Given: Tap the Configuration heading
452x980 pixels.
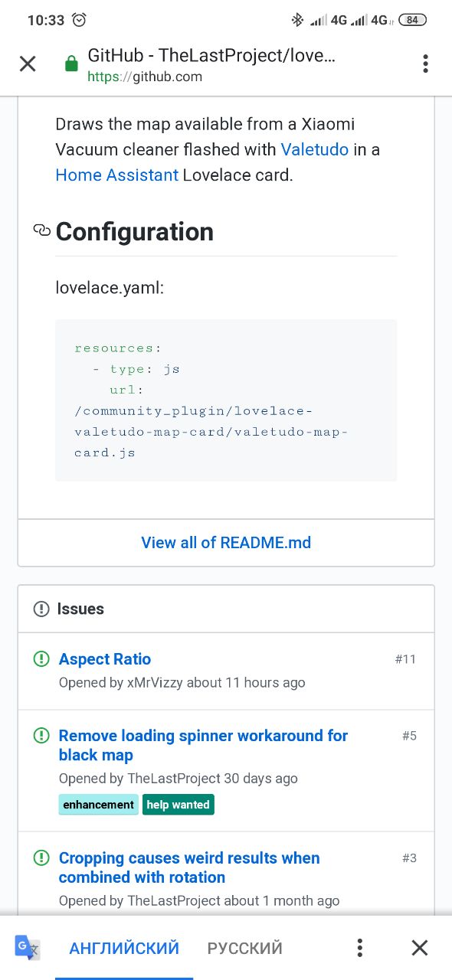Looking at the screenshot, I should pos(135,231).
